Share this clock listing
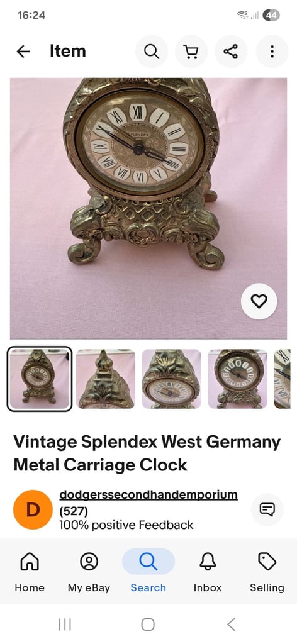The width and height of the screenshot is (297, 644). (x=231, y=52)
